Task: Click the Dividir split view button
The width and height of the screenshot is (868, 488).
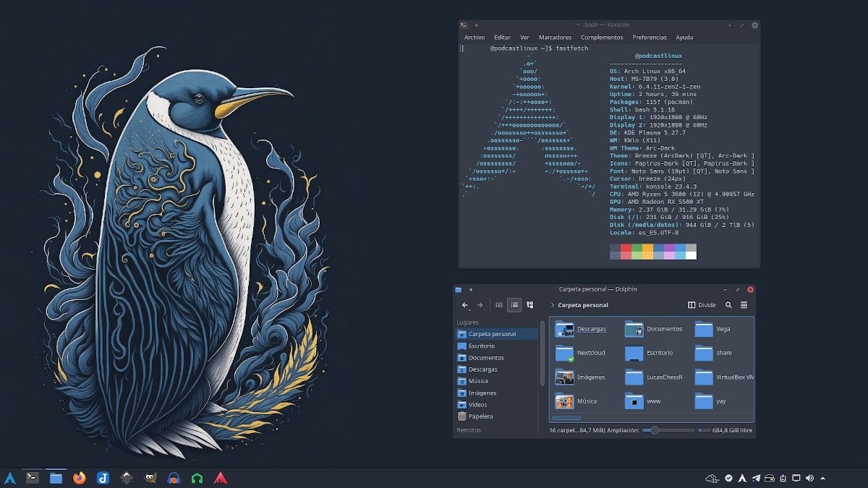Action: [x=702, y=305]
